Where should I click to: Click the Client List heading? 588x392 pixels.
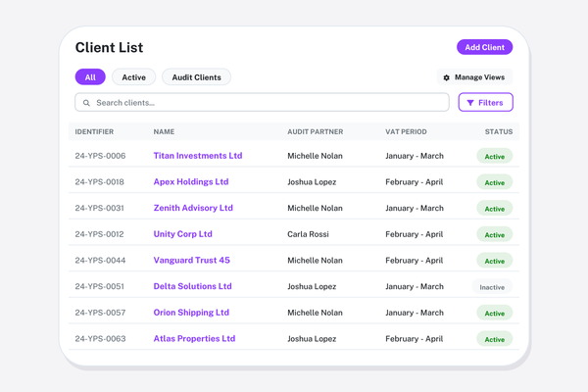tap(109, 48)
